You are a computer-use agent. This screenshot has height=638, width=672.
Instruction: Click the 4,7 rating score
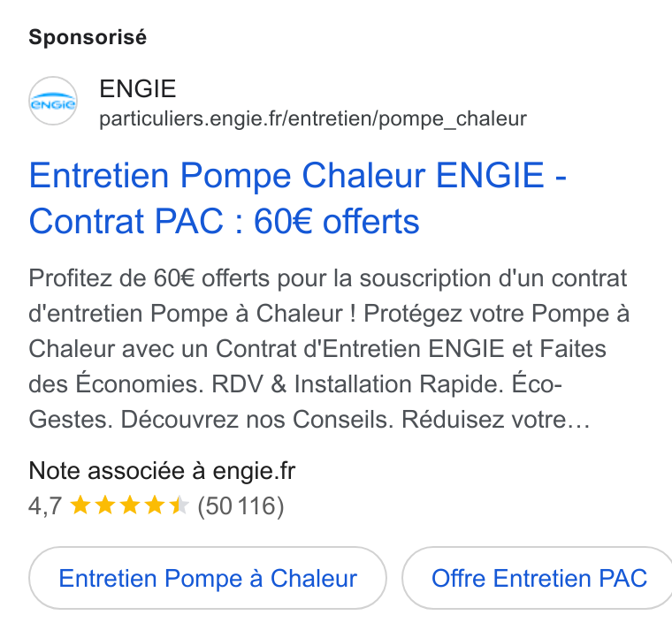[45, 506]
